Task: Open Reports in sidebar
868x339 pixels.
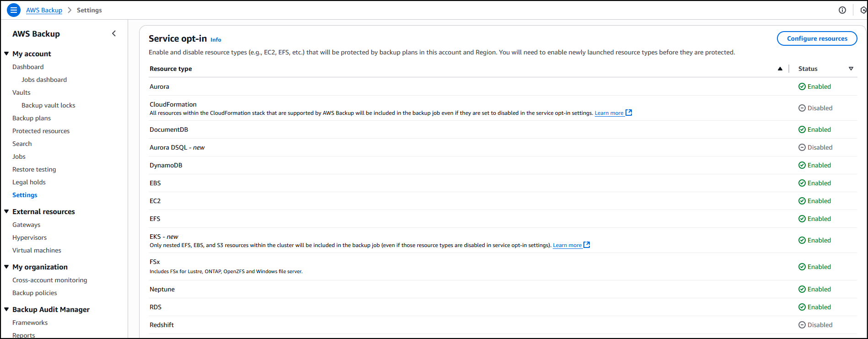Action: [24, 335]
